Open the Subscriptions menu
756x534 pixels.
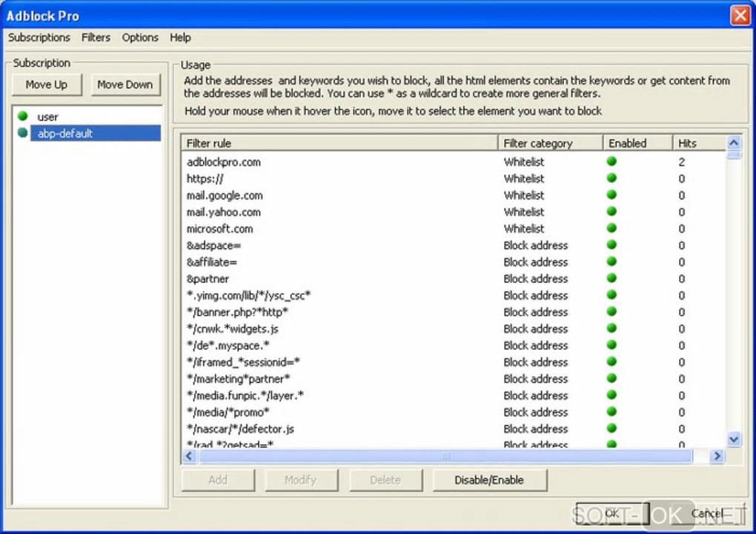coord(39,38)
